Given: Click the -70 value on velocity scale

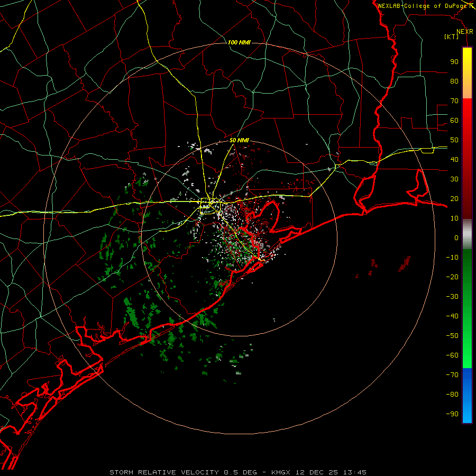Looking at the screenshot, I should pyautogui.click(x=452, y=375).
